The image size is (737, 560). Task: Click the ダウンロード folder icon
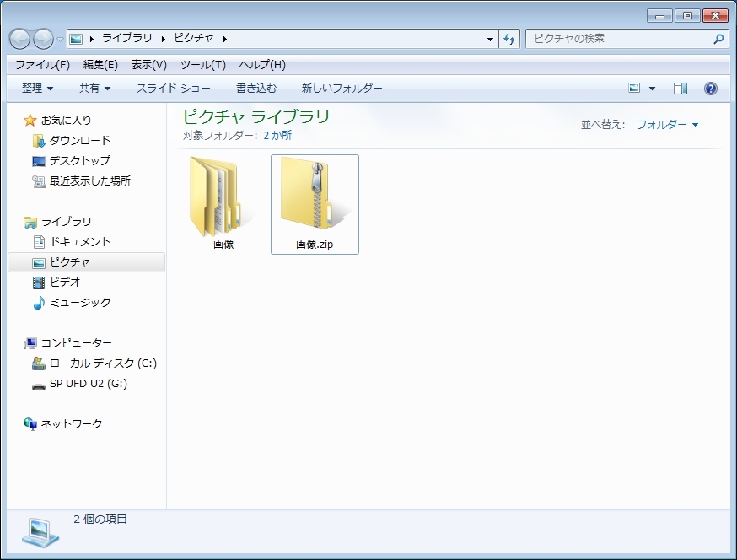point(38,141)
